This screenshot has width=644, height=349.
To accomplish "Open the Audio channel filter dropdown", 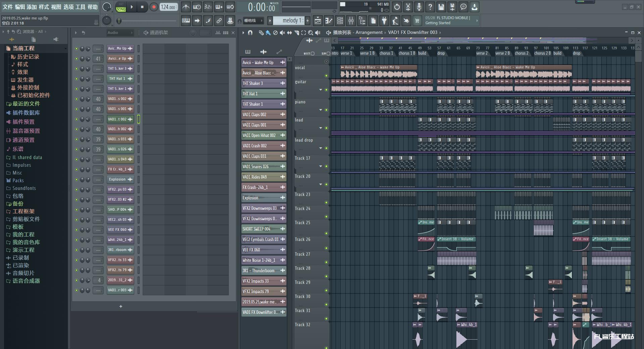I will coord(120,33).
